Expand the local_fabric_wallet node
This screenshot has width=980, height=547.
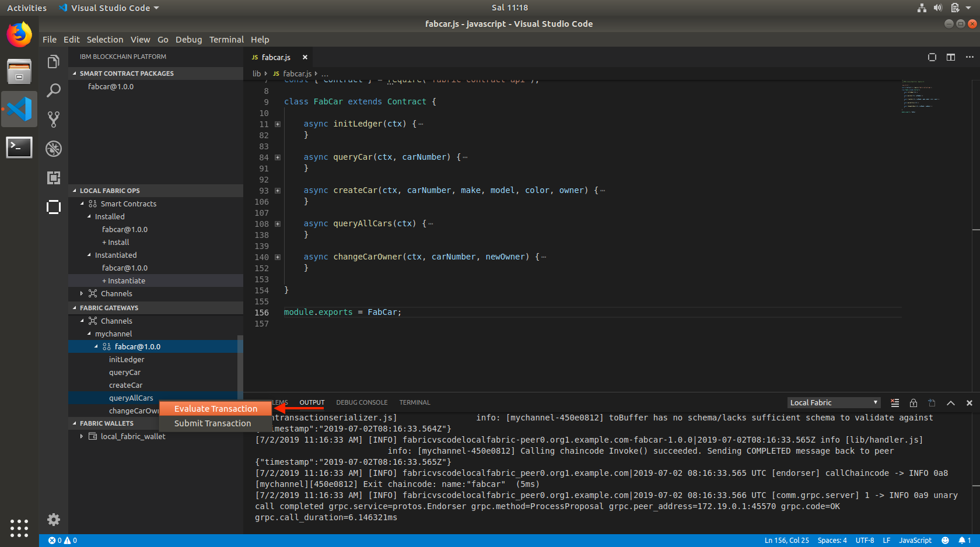82,436
